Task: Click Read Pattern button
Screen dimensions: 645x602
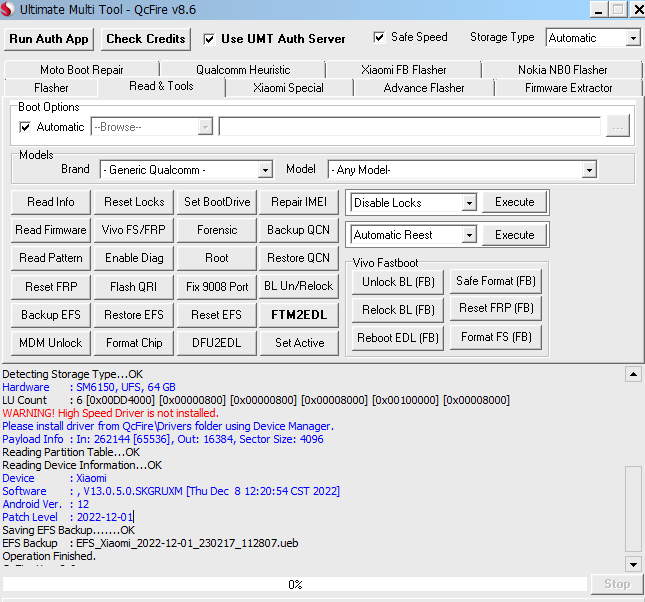Action: 51,258
